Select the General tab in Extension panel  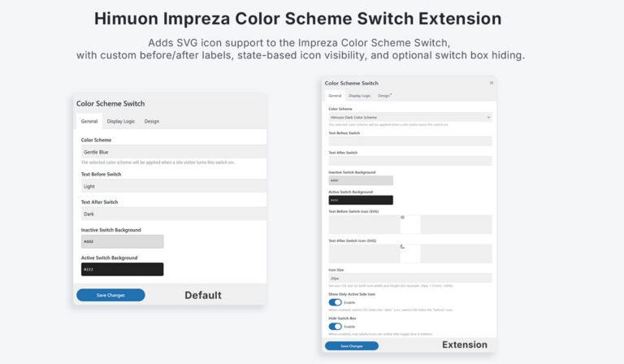(335, 96)
